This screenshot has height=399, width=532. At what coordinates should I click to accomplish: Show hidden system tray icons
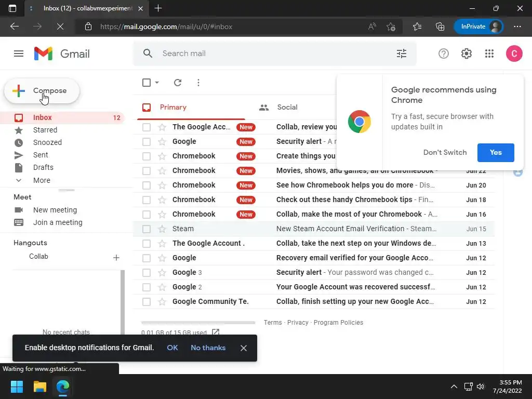(x=454, y=387)
